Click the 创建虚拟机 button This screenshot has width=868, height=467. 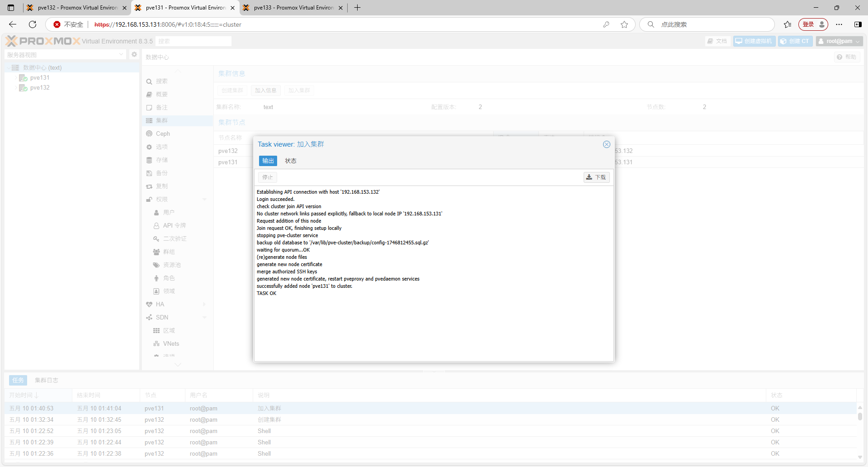(x=754, y=41)
